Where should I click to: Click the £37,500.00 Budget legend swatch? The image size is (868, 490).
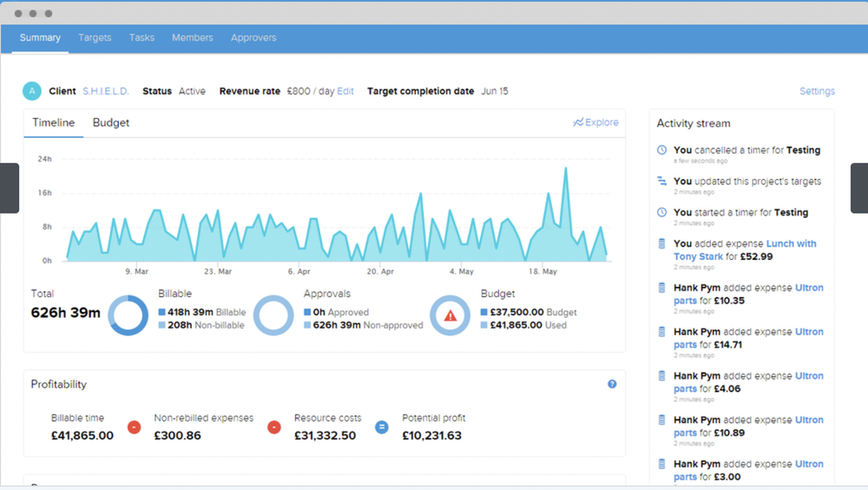(483, 312)
